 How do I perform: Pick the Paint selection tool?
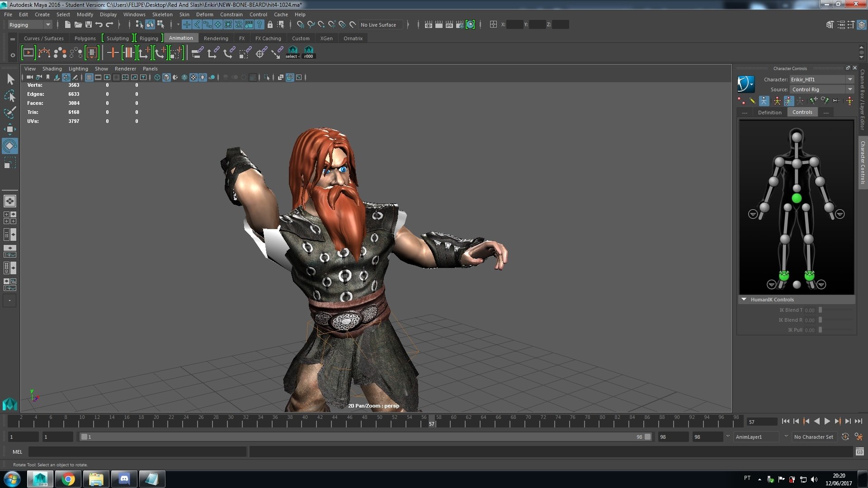tap(10, 112)
